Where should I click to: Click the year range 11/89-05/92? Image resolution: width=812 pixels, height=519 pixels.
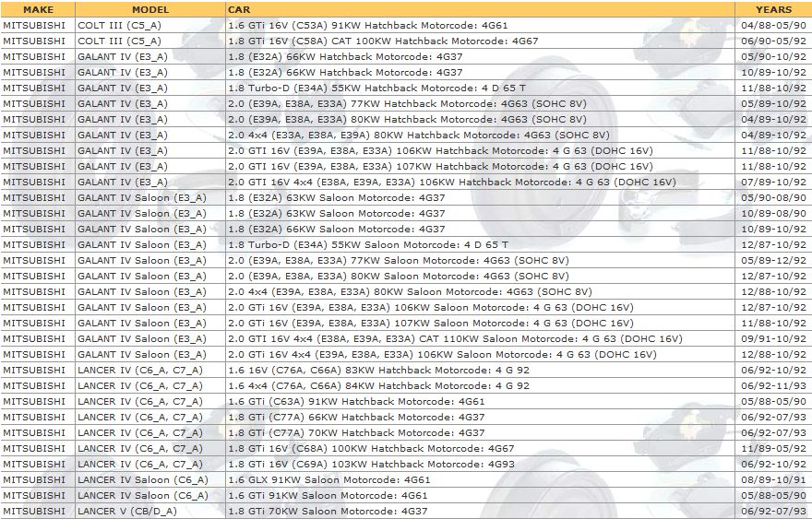(x=773, y=448)
